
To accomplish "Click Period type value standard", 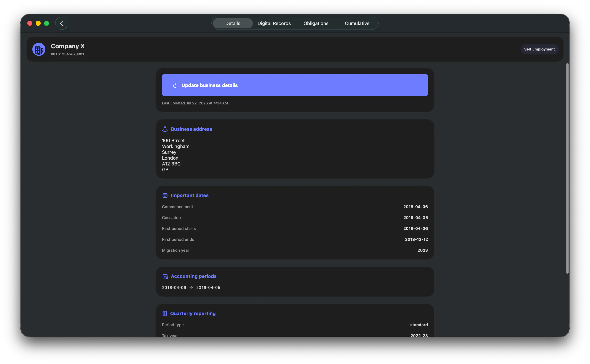I will coord(419,325).
